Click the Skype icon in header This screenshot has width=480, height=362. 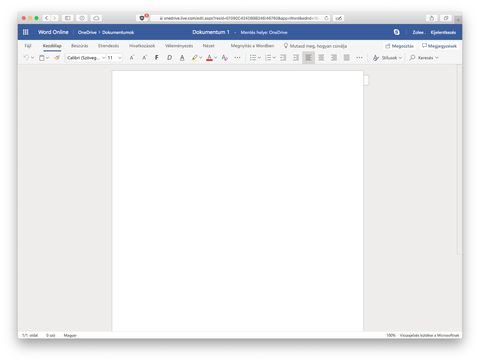(396, 32)
